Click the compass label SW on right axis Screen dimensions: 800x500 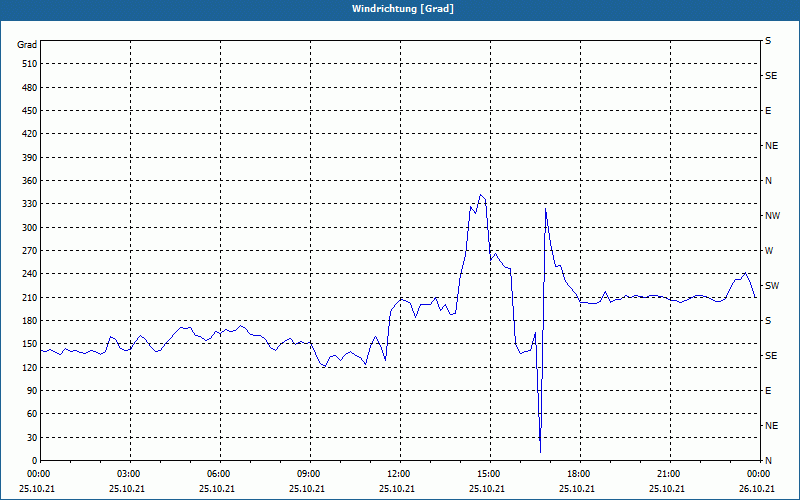[x=772, y=286]
